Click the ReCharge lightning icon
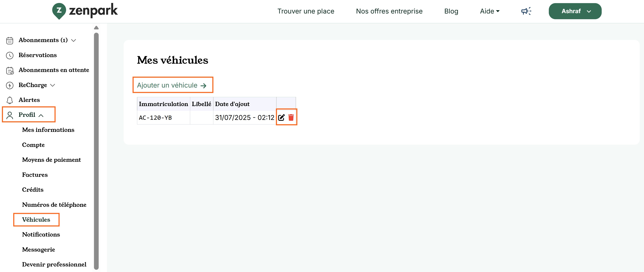This screenshot has height=272, width=644. [10, 85]
